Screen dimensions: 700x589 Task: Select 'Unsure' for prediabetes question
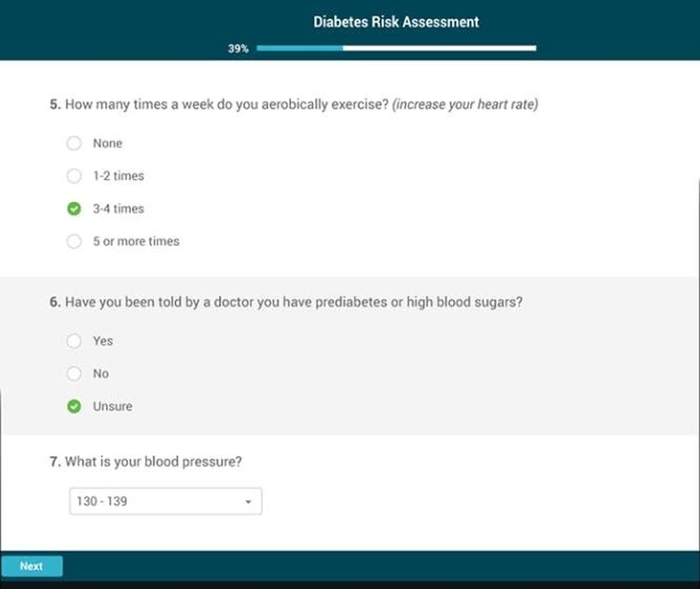click(x=74, y=406)
